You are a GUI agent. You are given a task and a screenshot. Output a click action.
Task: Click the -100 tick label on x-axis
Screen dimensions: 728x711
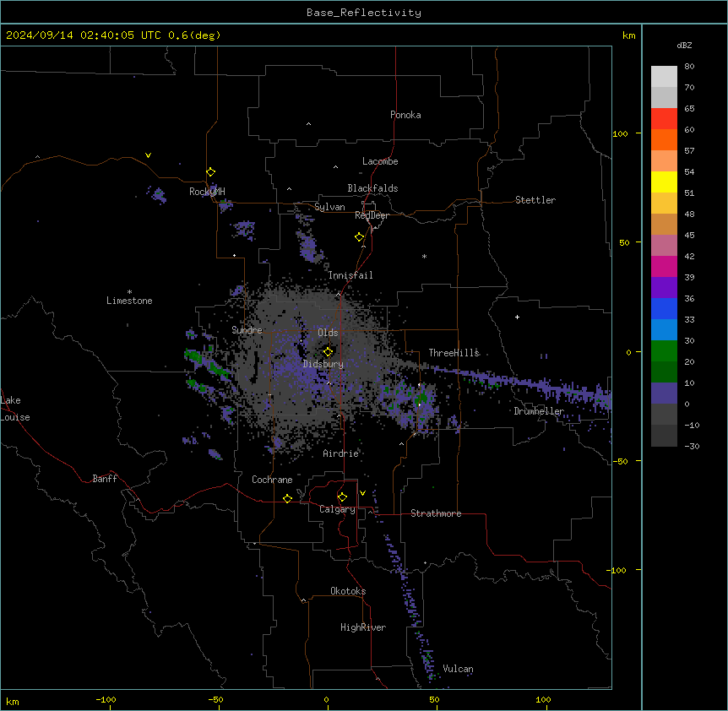pyautogui.click(x=106, y=699)
